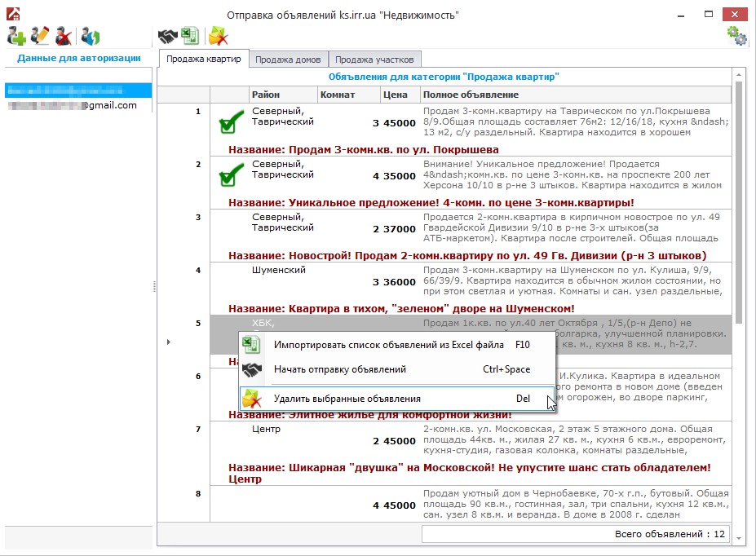The height and width of the screenshot is (556, 756).
Task: Select price cell 45000 in row 7
Action: [x=400, y=441]
